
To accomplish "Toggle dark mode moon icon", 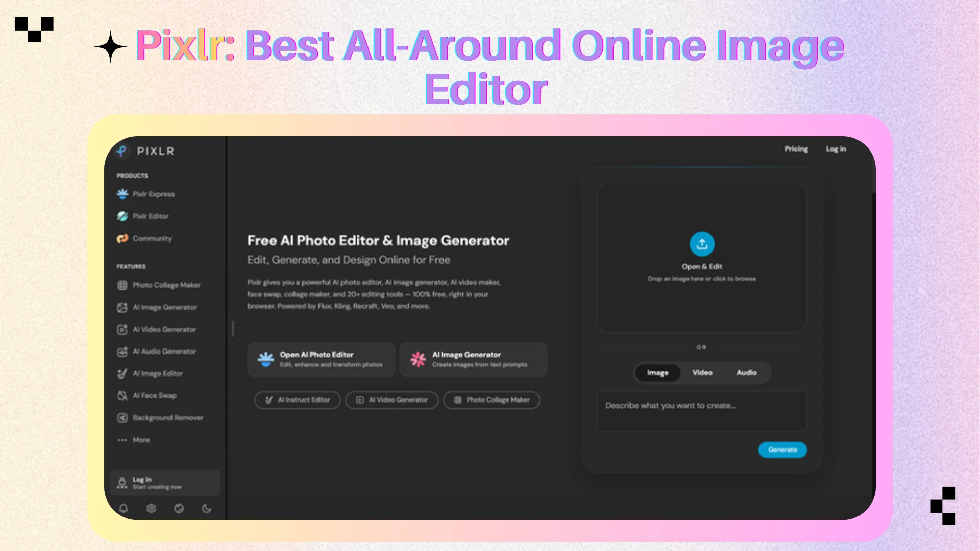I will tap(207, 508).
